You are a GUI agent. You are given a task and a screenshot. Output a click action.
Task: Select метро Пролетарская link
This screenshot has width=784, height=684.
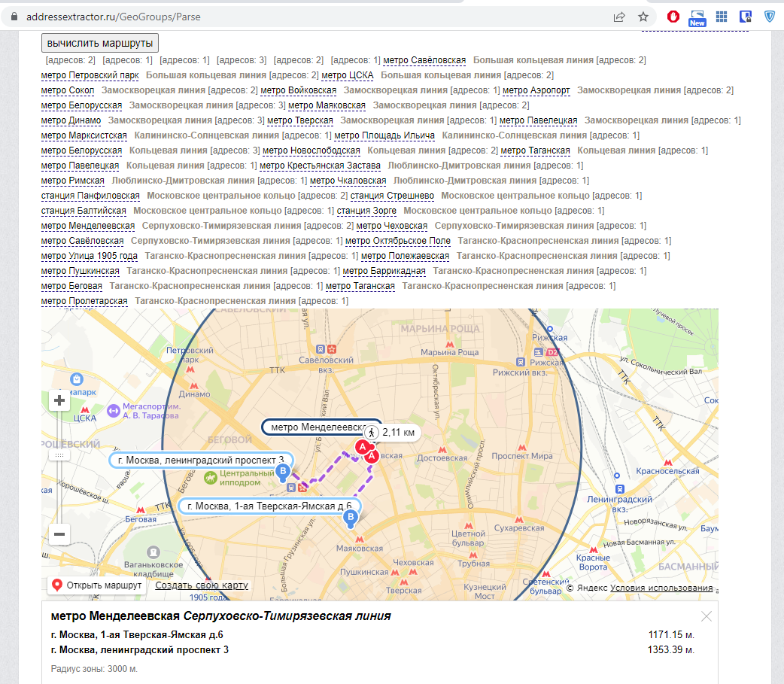coord(84,300)
